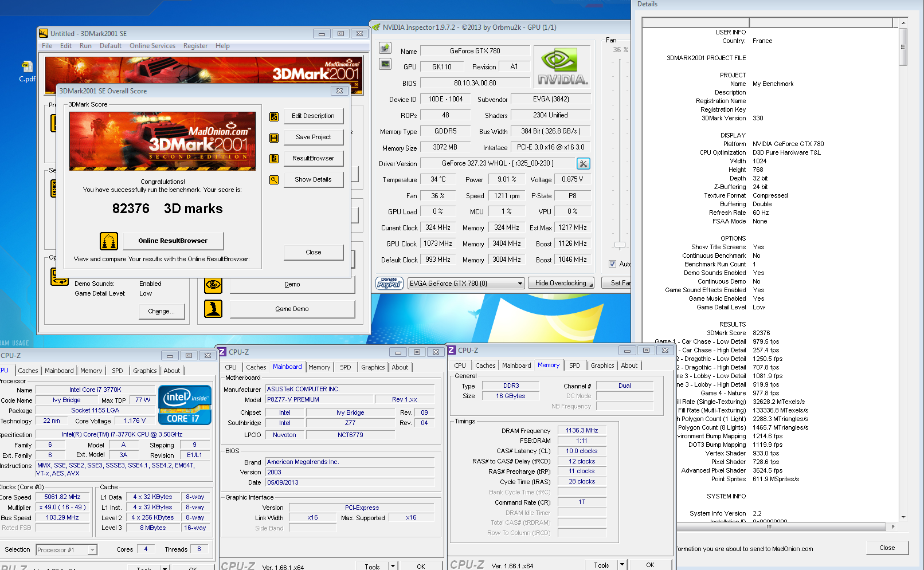Click OK in the Memory CPU-Z window
This screenshot has width=924, height=570.
point(650,565)
